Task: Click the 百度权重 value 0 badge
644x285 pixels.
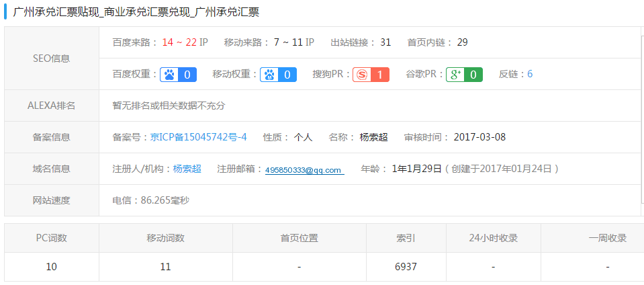Action: pyautogui.click(x=187, y=74)
